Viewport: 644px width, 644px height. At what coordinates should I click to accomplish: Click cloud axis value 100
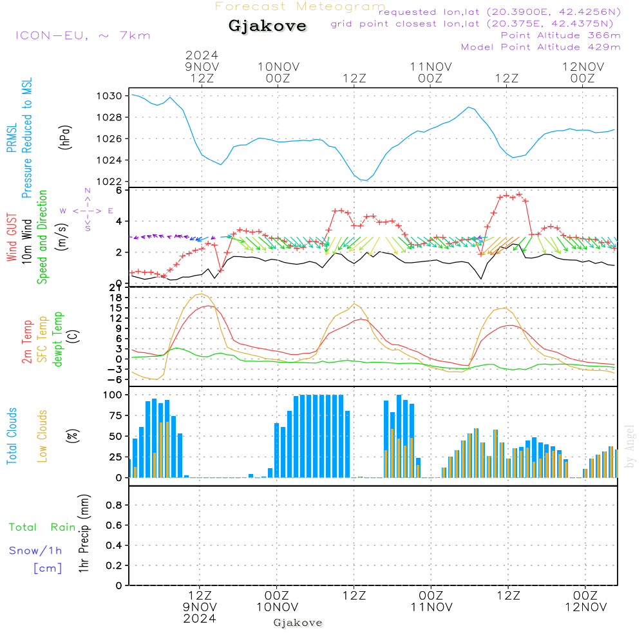pyautogui.click(x=113, y=395)
